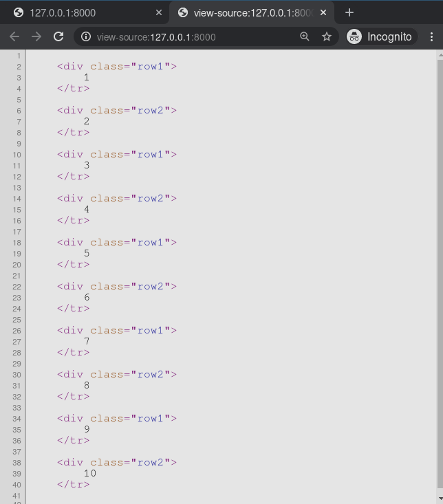
Task: Click the closing tr tag on line 24
Action: pos(74,309)
